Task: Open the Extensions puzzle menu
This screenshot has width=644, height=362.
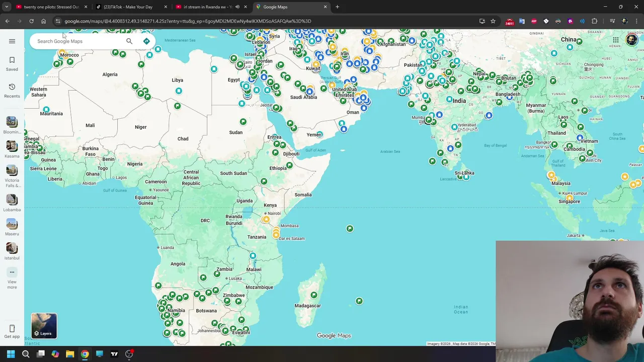Action: click(594, 21)
